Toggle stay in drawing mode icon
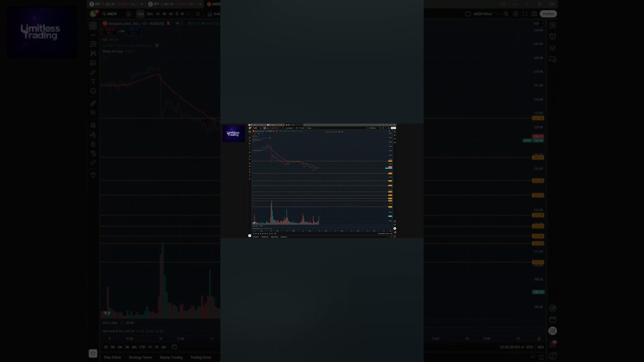 (93, 135)
